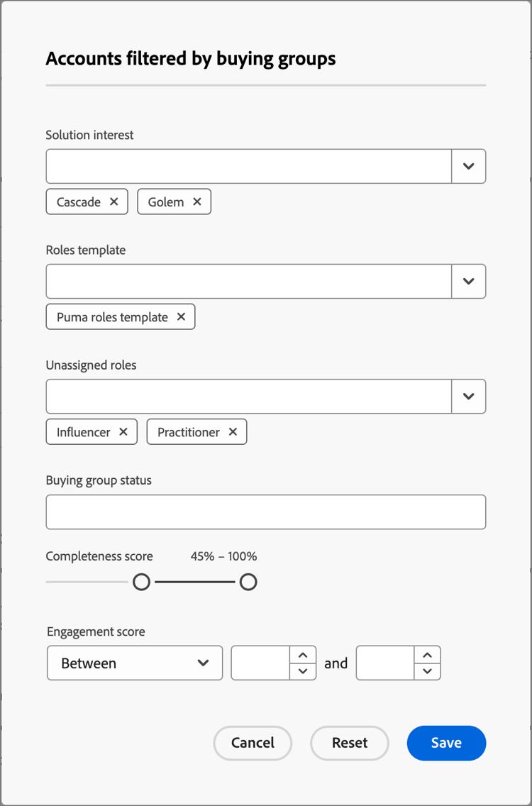
Task: Remove the Practitioner unassigned role tag
Action: coord(232,431)
